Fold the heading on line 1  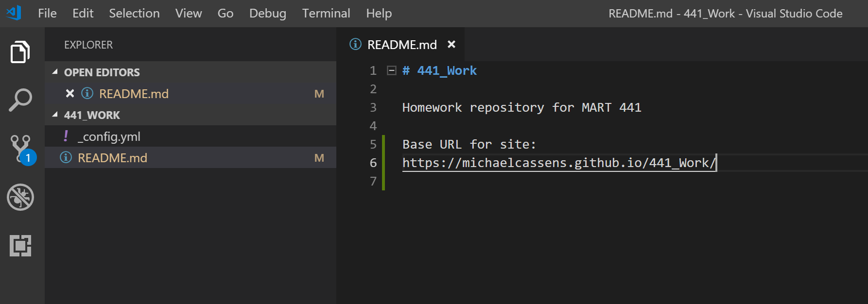391,70
